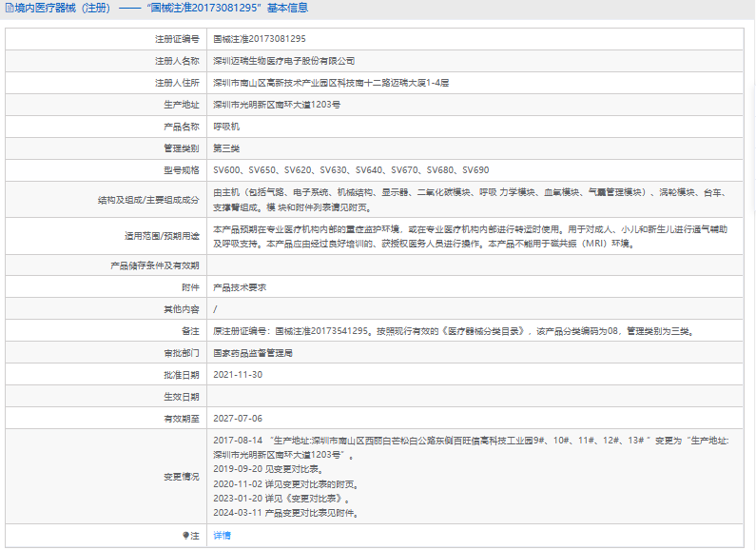Viewport: 756px width, 550px height.
Task: Click the model list starting with SV600
Action: (x=350, y=170)
